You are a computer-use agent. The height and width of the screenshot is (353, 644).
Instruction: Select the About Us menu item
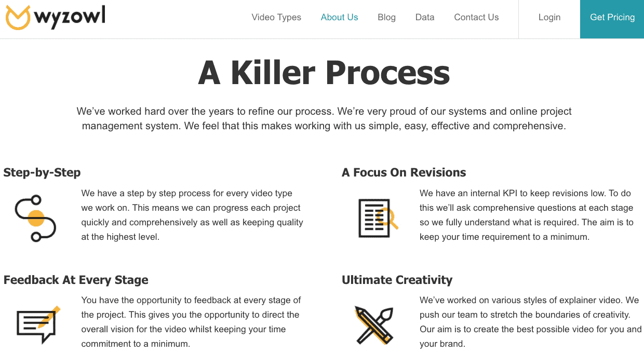point(339,17)
